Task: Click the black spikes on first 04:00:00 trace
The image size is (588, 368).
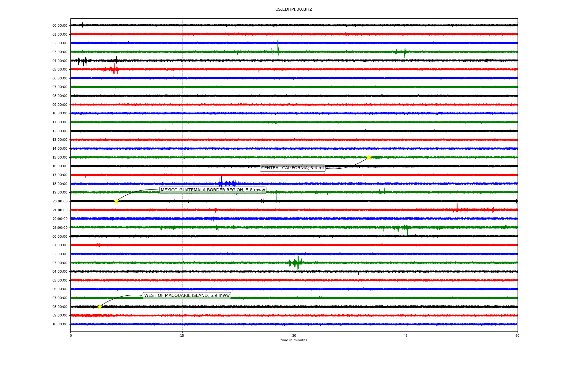Action: [x=82, y=61]
